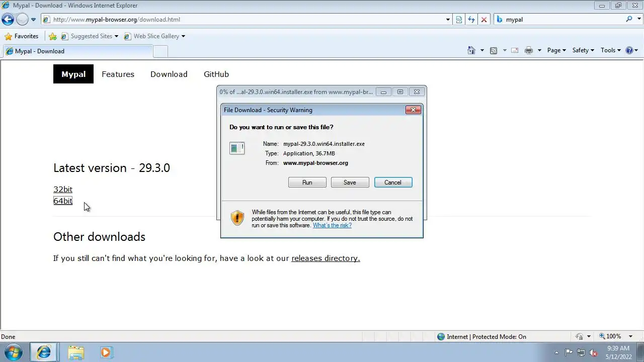Open the Windows Start button
This screenshot has height=362, width=644.
coord(14,352)
